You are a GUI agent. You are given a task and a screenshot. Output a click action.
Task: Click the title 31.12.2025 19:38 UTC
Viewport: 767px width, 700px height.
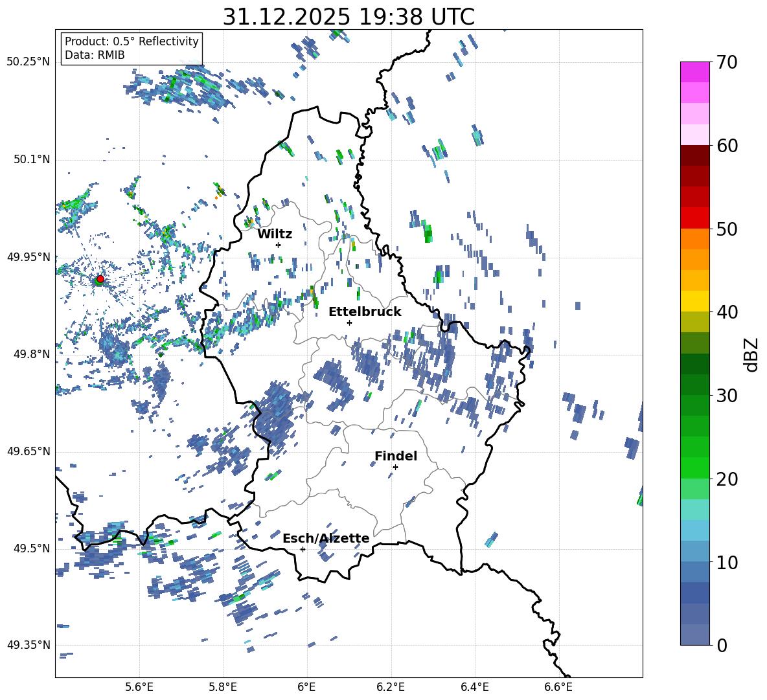point(349,17)
